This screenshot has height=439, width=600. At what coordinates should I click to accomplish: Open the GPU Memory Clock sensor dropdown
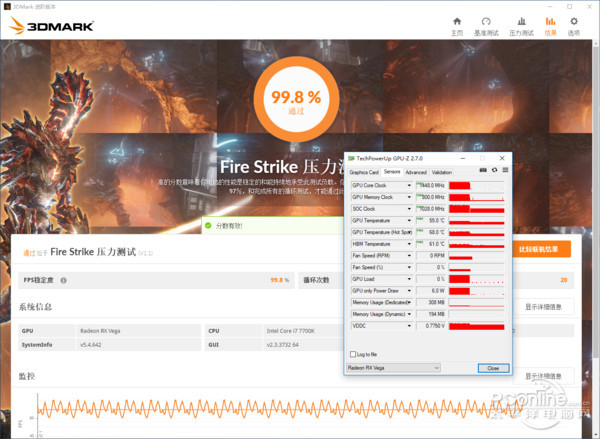409,197
